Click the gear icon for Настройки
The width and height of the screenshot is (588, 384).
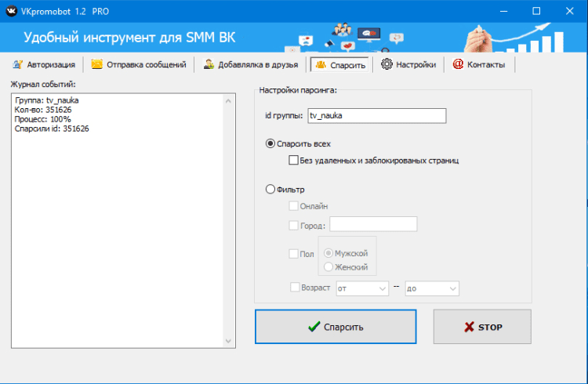click(x=387, y=64)
